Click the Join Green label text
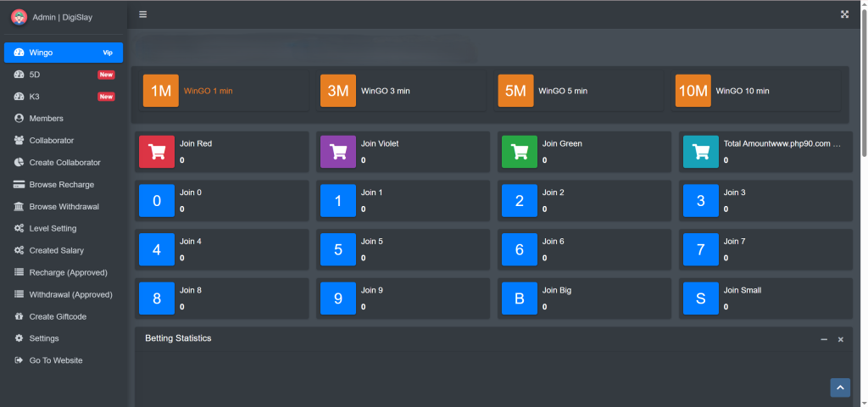Image resolution: width=868 pixels, height=407 pixels. click(562, 143)
